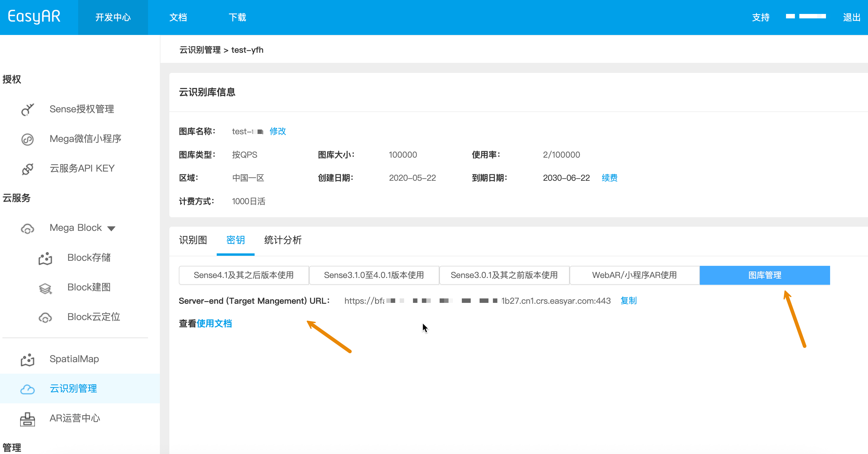The height and width of the screenshot is (454, 868).
Task: Copy the Server-end URL via 复制
Action: coord(628,301)
